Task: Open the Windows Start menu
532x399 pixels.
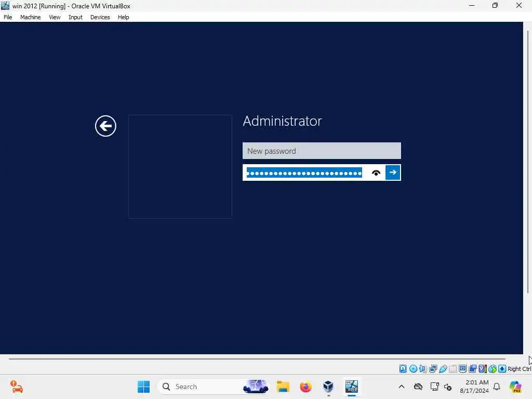Action: (143, 387)
